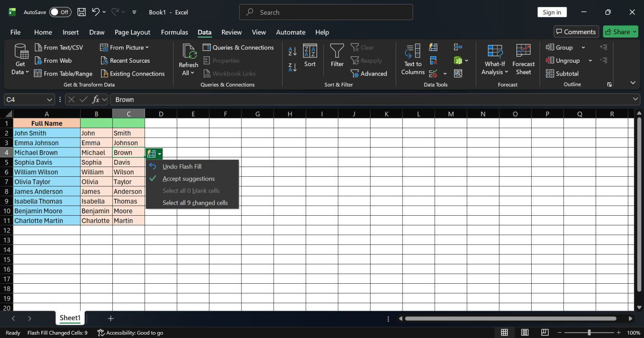Switch to Page Layout view in status bar
644x338 pixels.
tap(524, 332)
